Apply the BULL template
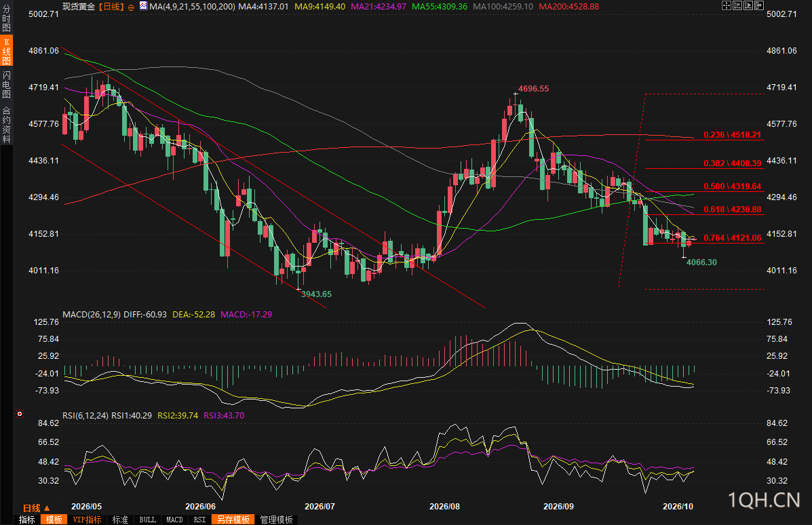Viewport: 812px width, 525px height. coord(148,520)
